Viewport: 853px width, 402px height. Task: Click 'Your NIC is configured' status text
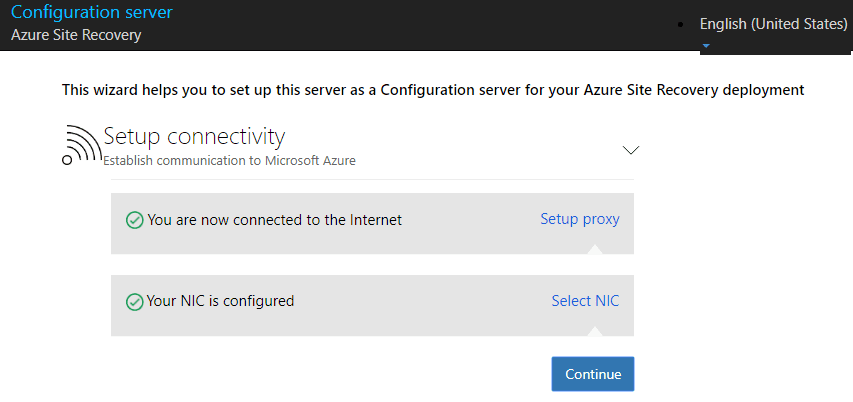[220, 301]
